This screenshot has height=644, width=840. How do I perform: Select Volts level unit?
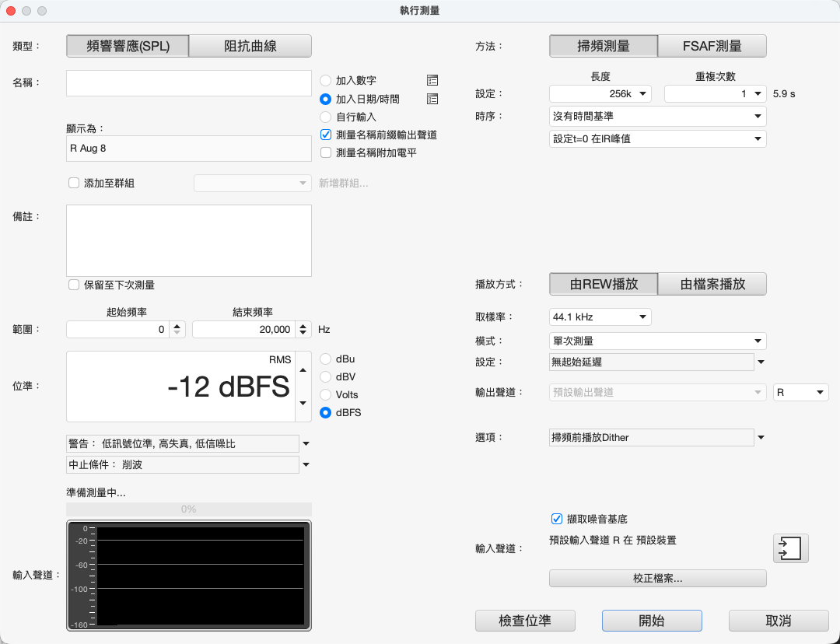[325, 395]
